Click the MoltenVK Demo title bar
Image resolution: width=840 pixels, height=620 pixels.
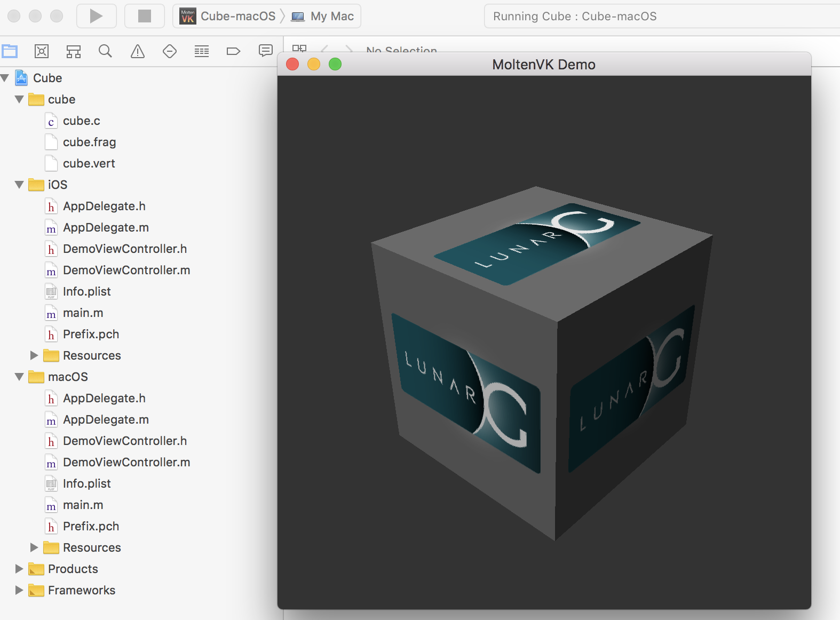pyautogui.click(x=544, y=65)
